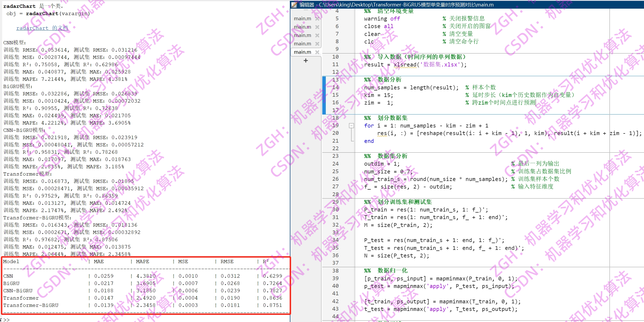Switch to the first main.m document tab
Image resolution: width=644 pixels, height=322 pixels.
pos(302,18)
